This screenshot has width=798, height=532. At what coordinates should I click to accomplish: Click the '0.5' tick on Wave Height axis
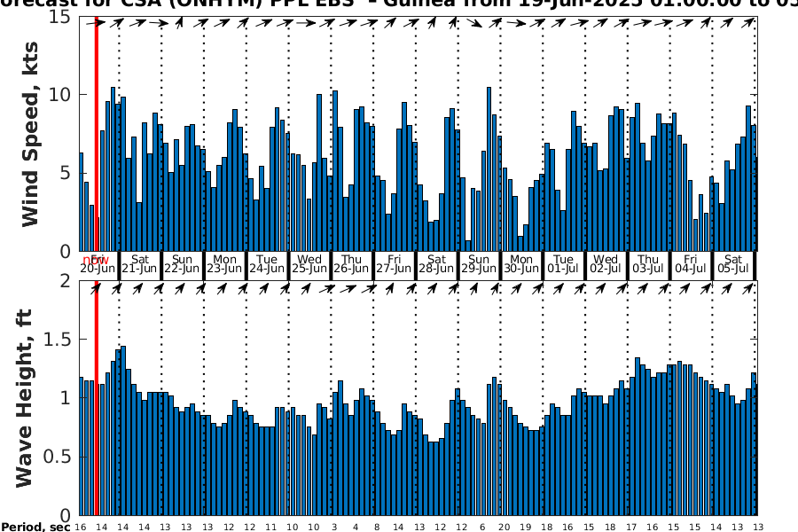(57, 457)
